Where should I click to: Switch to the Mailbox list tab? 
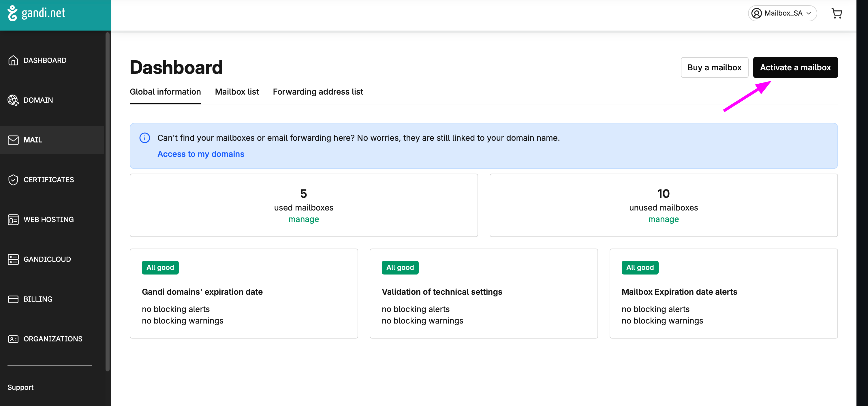click(x=237, y=92)
